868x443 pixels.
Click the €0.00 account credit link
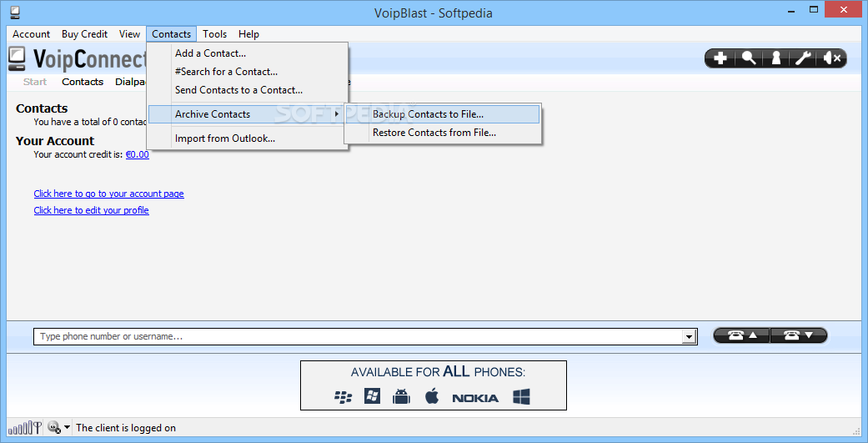(x=138, y=154)
